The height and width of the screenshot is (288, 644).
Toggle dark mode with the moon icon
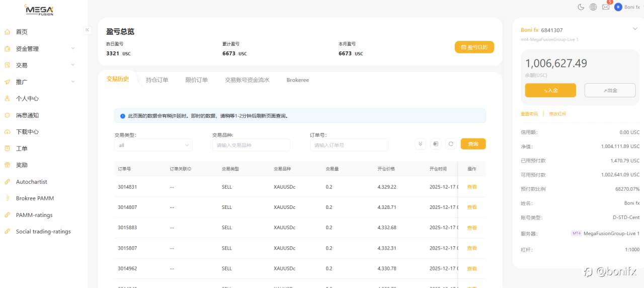point(581,7)
